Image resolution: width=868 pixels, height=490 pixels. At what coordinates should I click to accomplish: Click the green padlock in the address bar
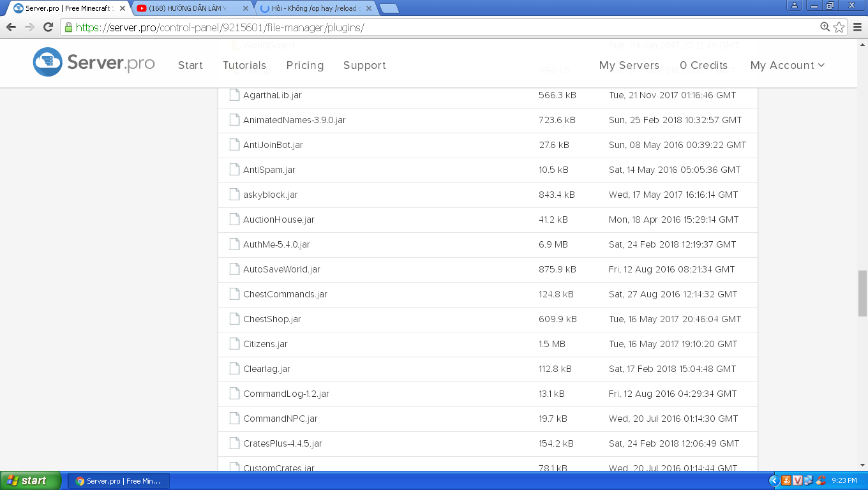click(x=68, y=27)
